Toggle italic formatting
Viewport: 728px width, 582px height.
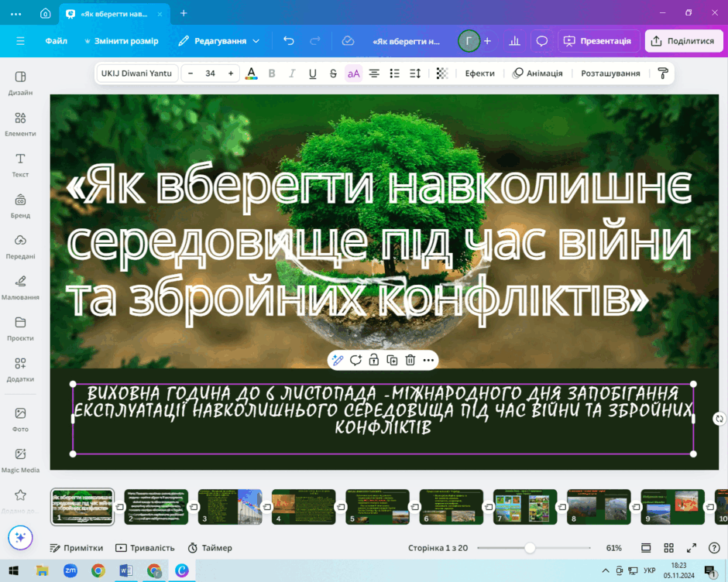tap(292, 74)
